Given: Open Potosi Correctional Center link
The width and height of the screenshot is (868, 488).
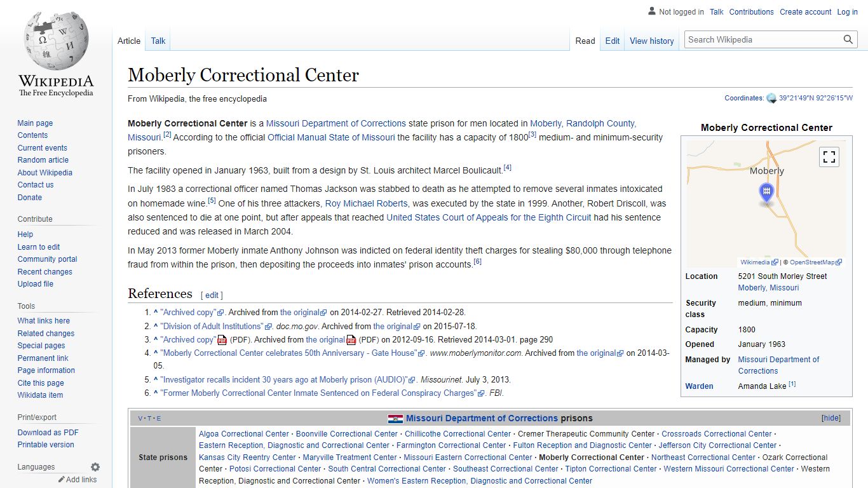Looking at the screenshot, I should pos(275,469).
